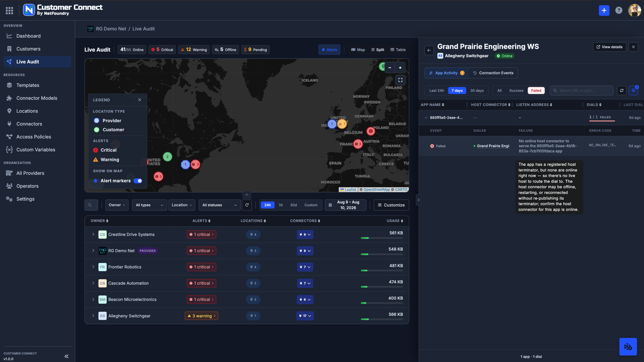This screenshot has width=644, height=362.
Task: Open Cascade Automation's 1 critical alert
Action: pyautogui.click(x=202, y=283)
